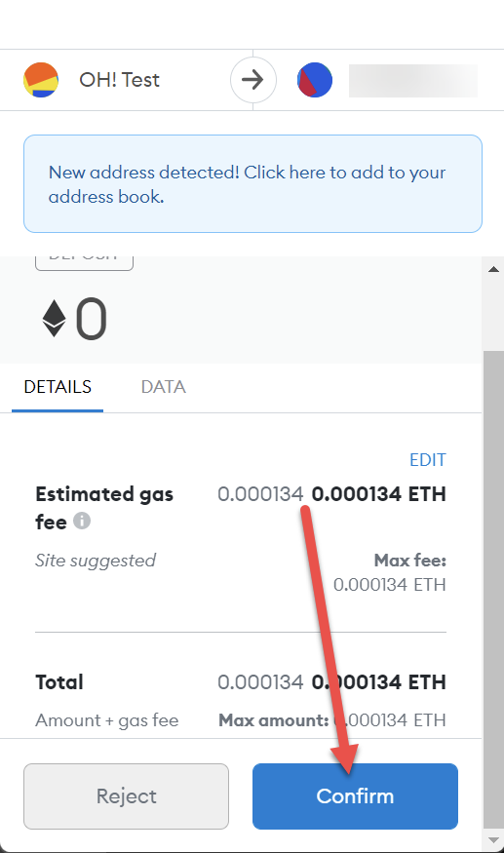Click the circled right arrow icon
This screenshot has width=504, height=853.
click(x=253, y=80)
